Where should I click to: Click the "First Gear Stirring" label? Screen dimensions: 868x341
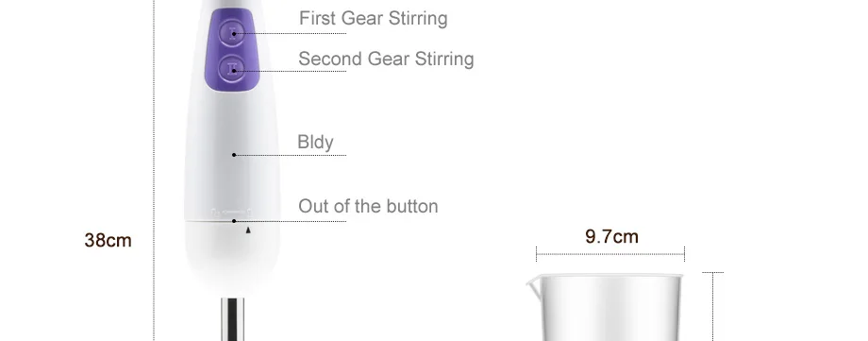(373, 18)
